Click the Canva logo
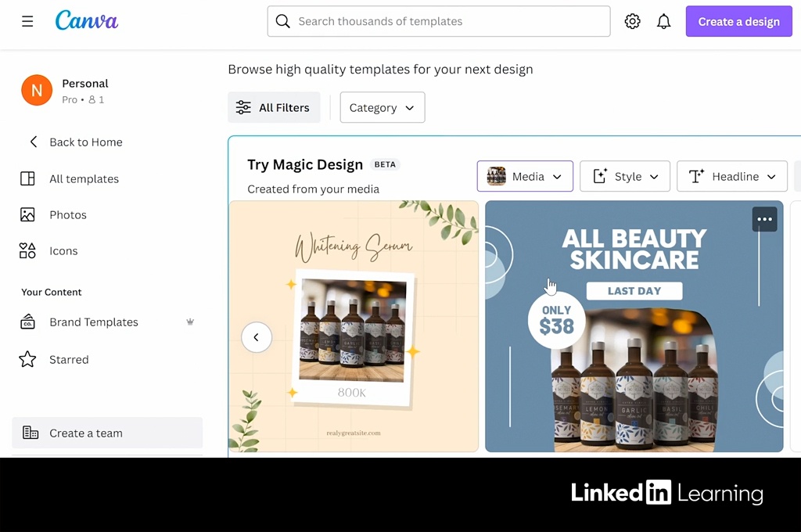 point(86,21)
